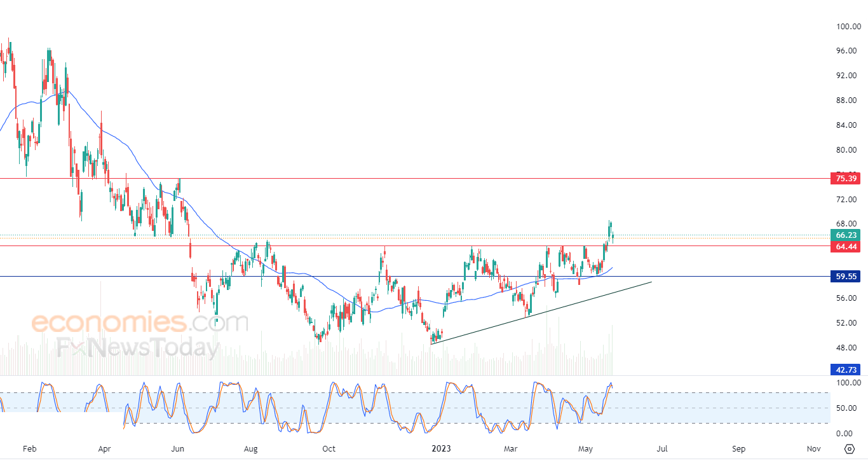Click the Oct time axis label

(x=329, y=449)
